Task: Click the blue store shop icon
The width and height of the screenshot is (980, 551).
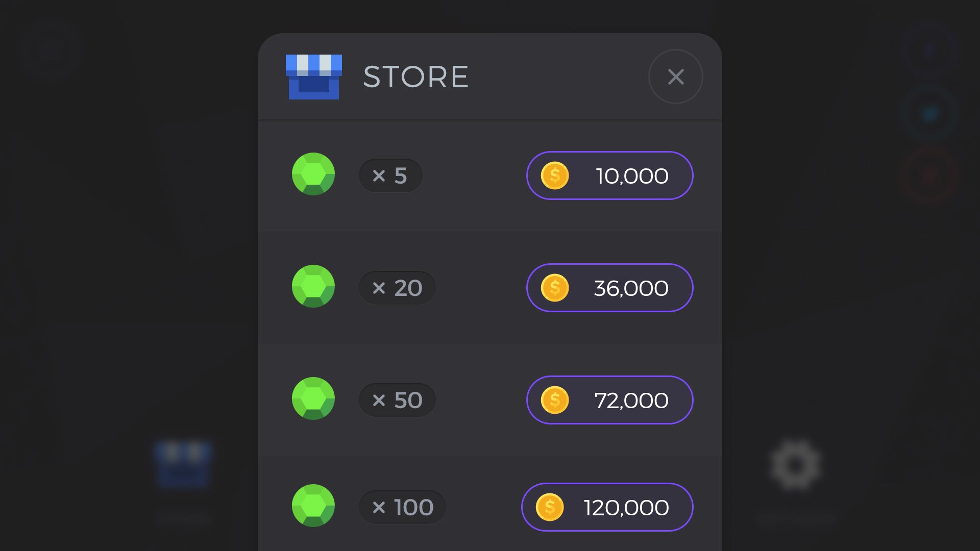Action: 313,77
